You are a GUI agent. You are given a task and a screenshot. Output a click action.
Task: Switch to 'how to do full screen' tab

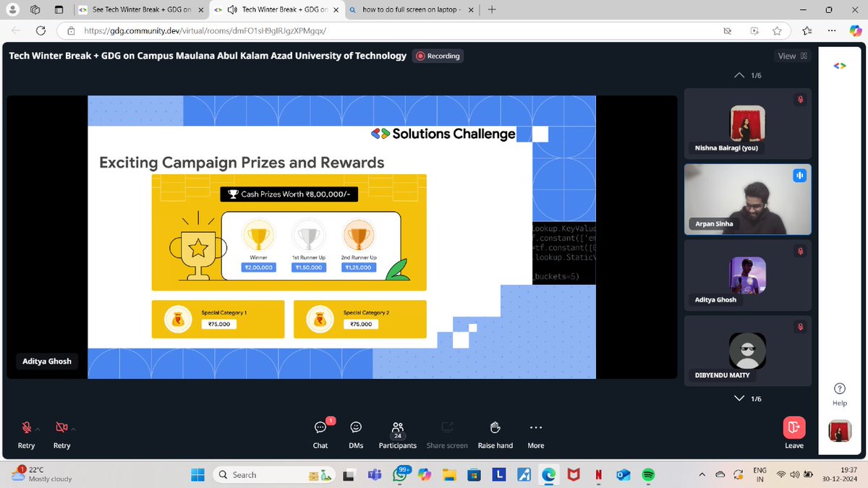tap(412, 10)
